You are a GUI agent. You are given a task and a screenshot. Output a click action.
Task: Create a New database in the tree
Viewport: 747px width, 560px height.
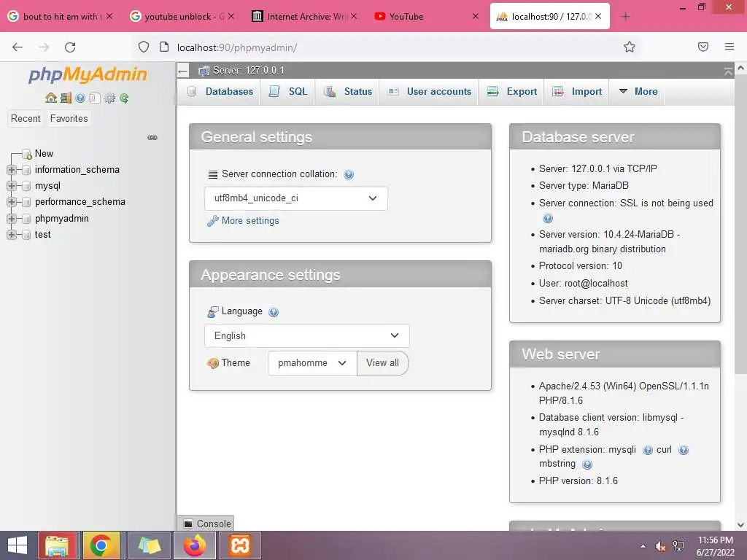tap(44, 154)
